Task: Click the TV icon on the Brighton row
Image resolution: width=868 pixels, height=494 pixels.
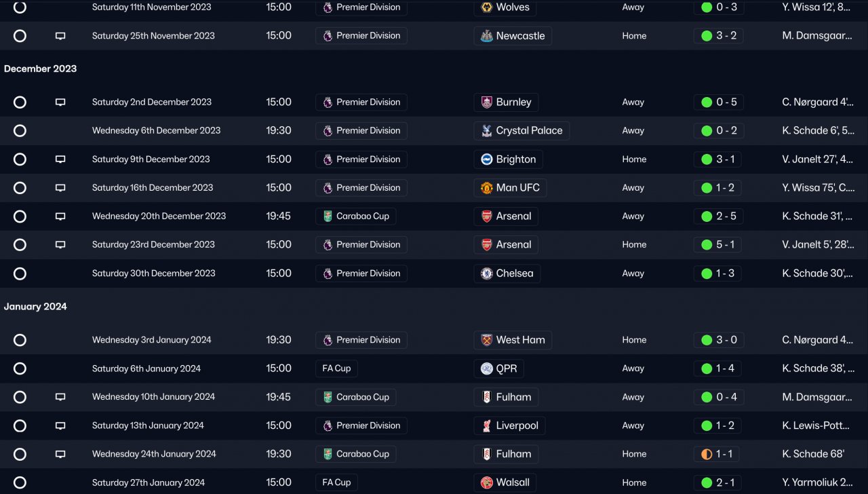Action: (x=60, y=159)
